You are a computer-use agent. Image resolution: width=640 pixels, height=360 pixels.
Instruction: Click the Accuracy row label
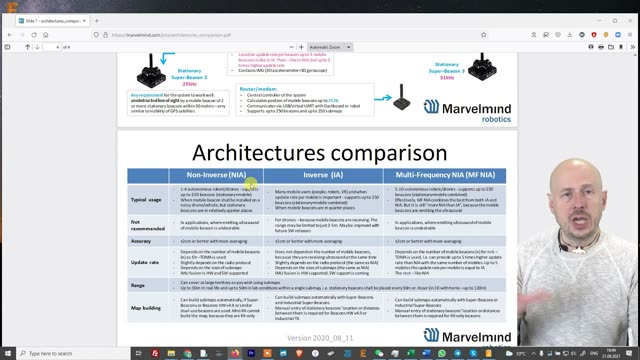(141, 241)
